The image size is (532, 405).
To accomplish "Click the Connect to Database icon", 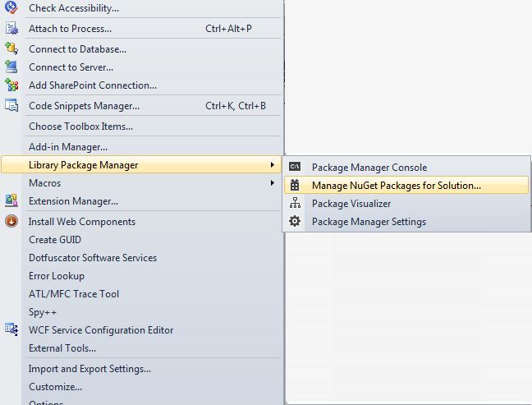I will point(11,49).
